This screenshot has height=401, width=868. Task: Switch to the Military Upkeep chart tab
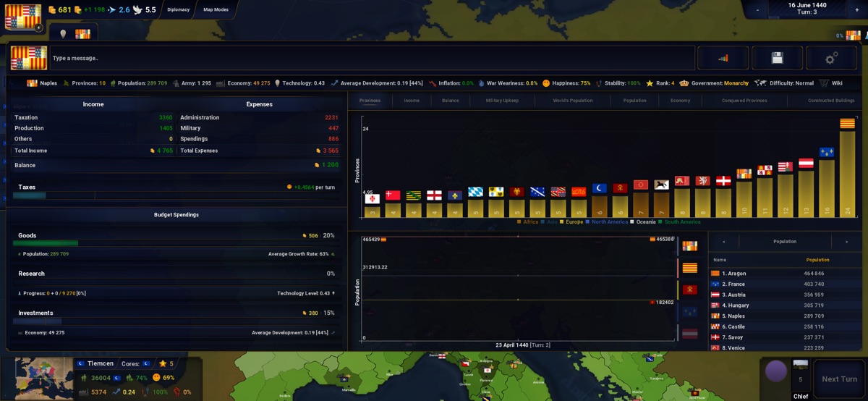[503, 101]
